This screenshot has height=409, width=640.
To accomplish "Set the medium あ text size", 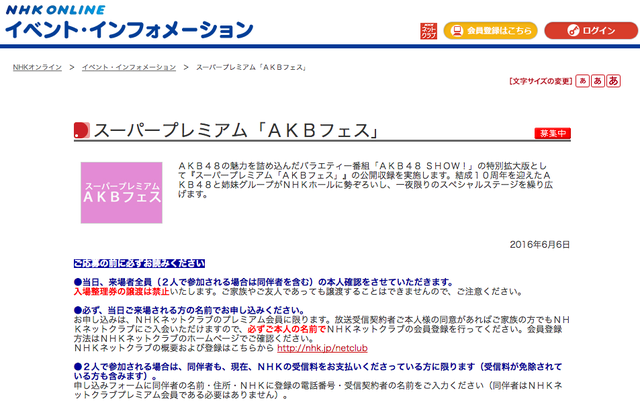I will (598, 81).
